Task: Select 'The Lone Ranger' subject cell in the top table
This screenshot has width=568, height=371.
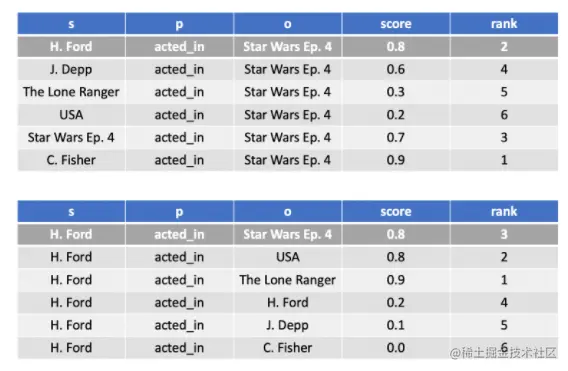Action: [x=71, y=92]
